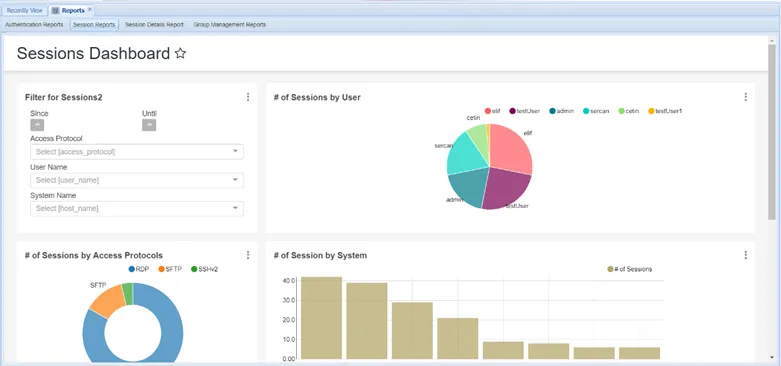Click the 'Filter for Sessions2' title
The width and height of the screenshot is (781, 366).
(x=63, y=98)
